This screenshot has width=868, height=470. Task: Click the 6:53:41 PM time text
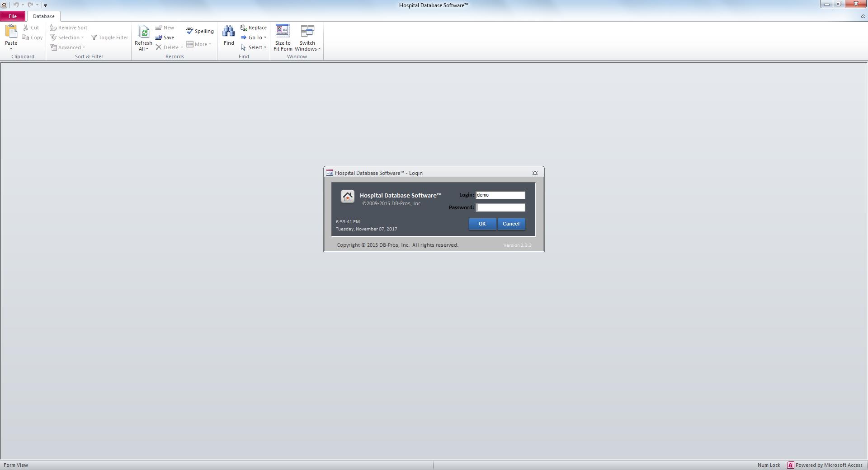pyautogui.click(x=348, y=221)
